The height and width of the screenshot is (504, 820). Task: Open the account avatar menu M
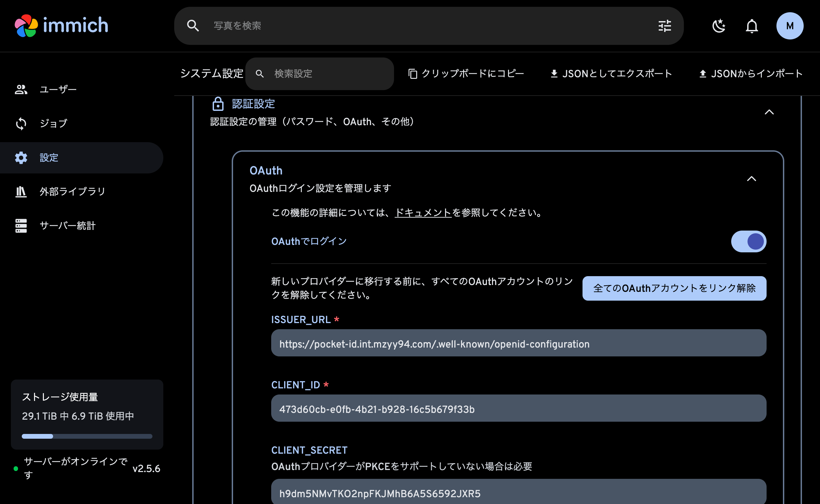[789, 26]
